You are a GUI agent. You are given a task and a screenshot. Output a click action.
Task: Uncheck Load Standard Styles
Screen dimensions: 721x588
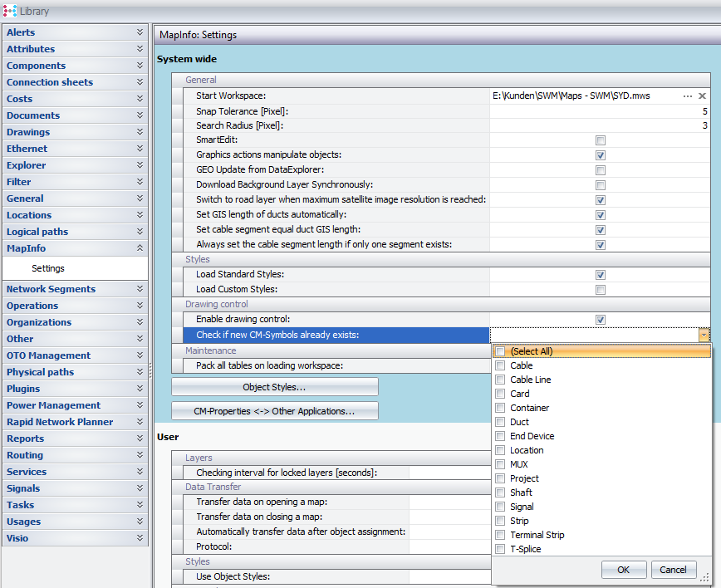click(600, 274)
